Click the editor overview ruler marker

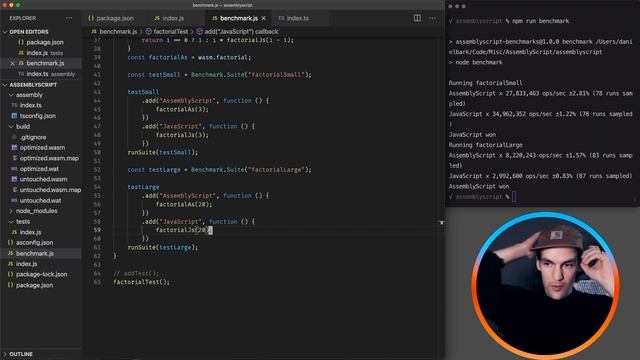pos(442,222)
